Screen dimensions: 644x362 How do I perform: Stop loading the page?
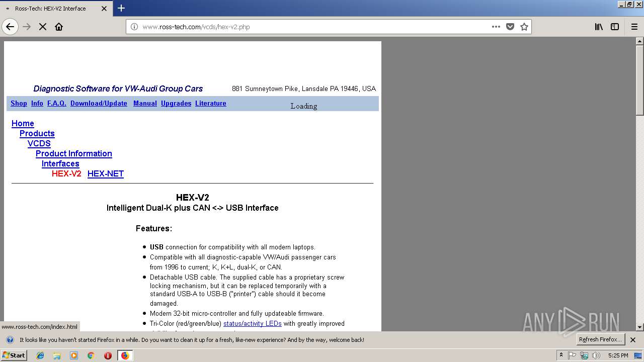[x=43, y=27]
